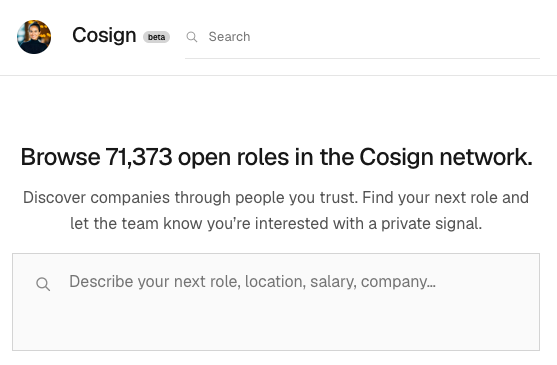
Task: Click the 'salary, company…' placeholder text
Action: click(373, 282)
